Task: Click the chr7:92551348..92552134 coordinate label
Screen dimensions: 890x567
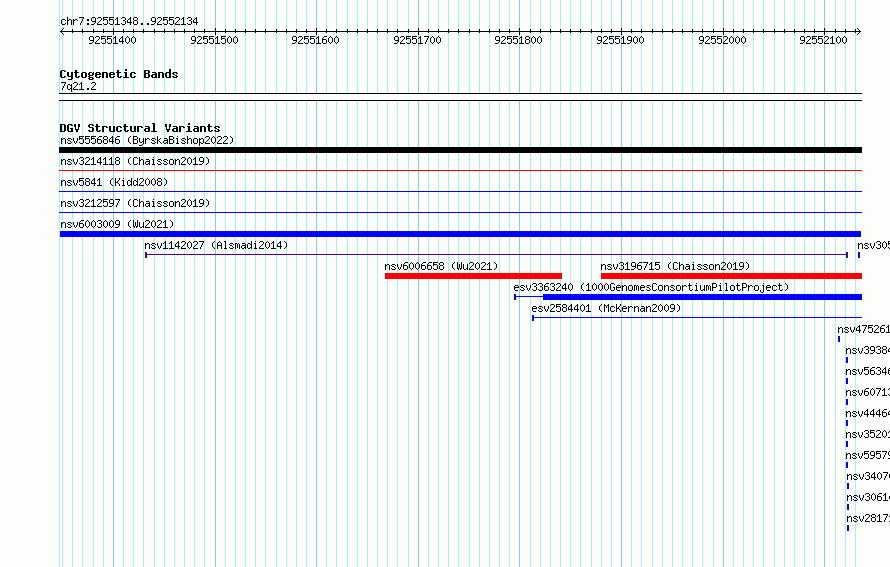Action: coord(129,22)
